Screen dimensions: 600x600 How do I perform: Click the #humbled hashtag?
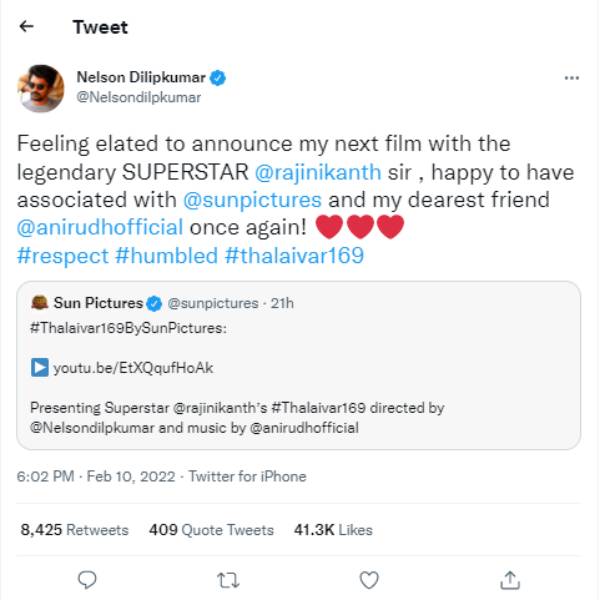[x=166, y=255]
